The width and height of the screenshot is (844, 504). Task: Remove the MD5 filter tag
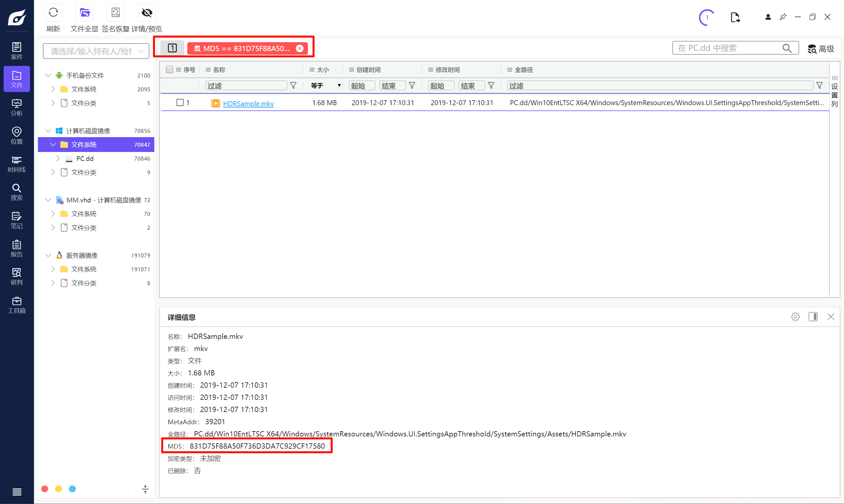tap(300, 48)
